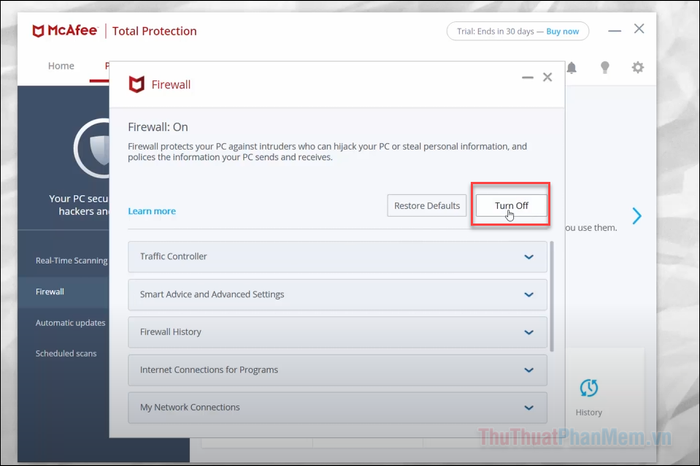700x466 pixels.
Task: Click the lightbulb tips icon
Action: coord(604,67)
